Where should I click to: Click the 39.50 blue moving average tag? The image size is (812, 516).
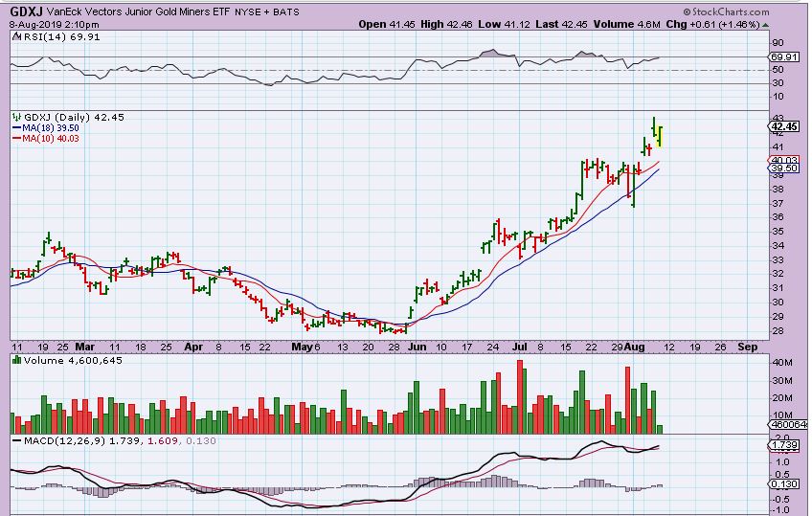(x=784, y=168)
